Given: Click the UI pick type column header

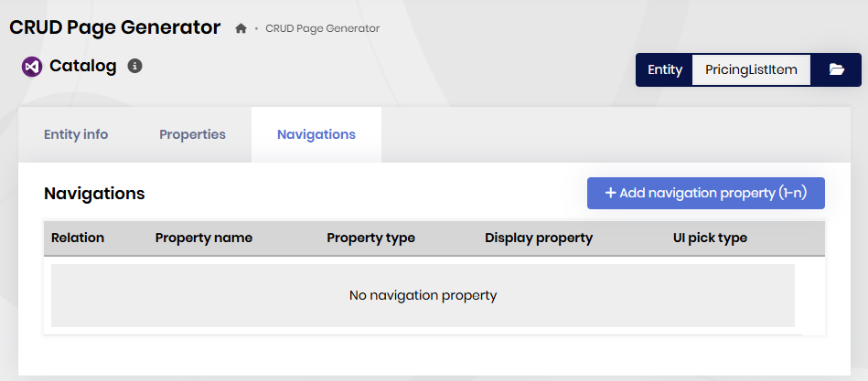Looking at the screenshot, I should pos(710,238).
